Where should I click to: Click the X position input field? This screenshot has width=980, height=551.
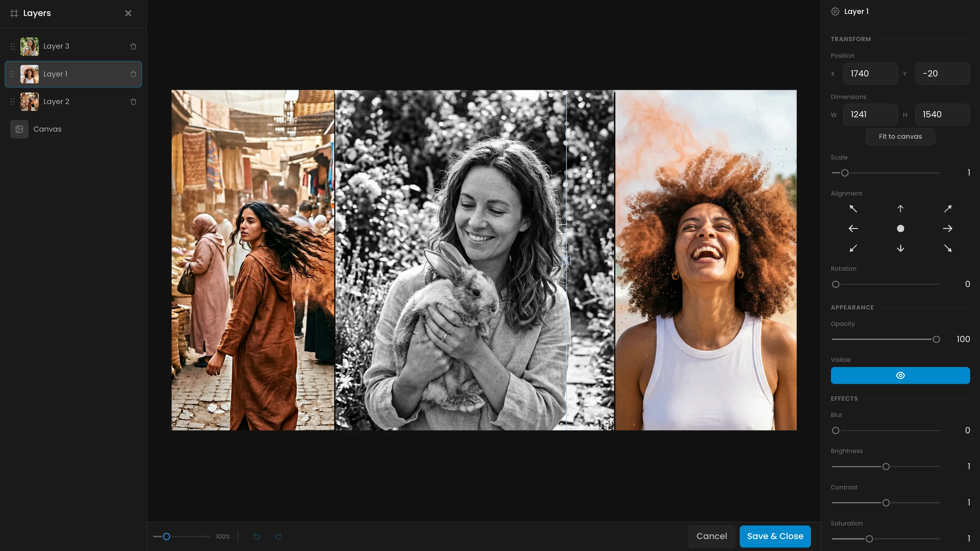point(870,73)
